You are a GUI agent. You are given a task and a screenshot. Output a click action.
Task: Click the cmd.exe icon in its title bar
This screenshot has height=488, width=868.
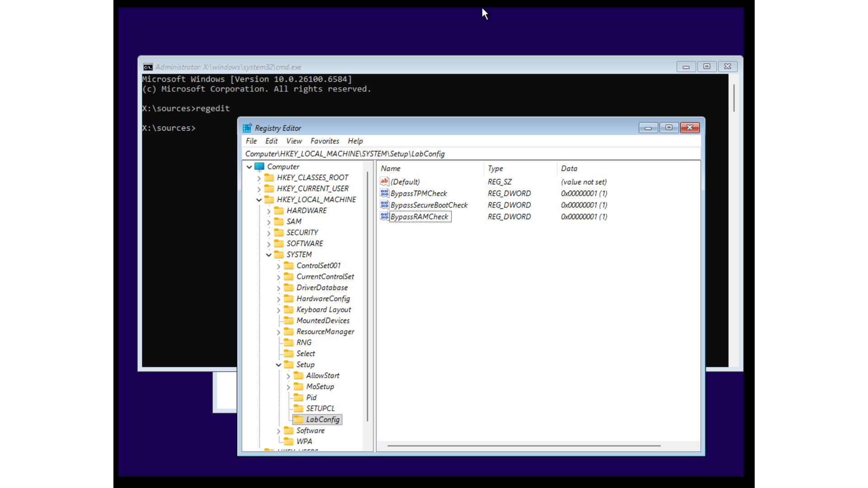pos(147,66)
